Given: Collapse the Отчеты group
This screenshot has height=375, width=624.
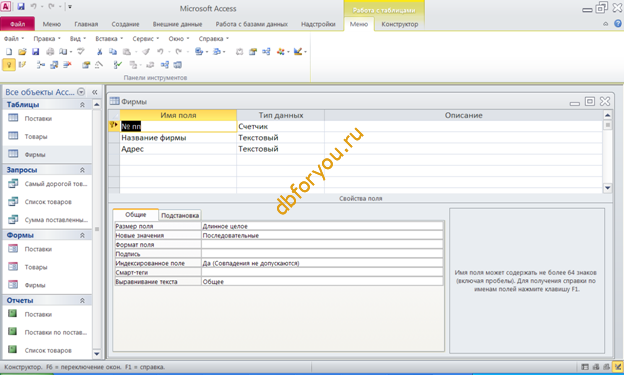Looking at the screenshot, I should [x=82, y=301].
